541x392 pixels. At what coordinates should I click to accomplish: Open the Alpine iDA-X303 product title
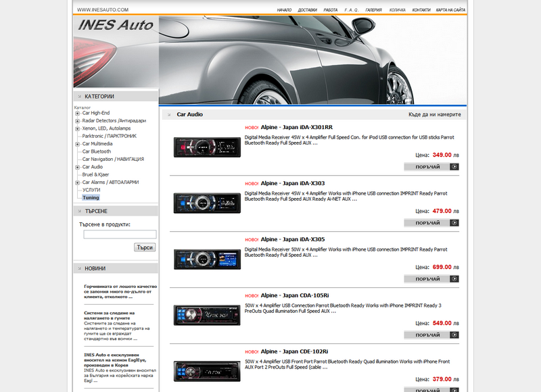[x=293, y=183]
